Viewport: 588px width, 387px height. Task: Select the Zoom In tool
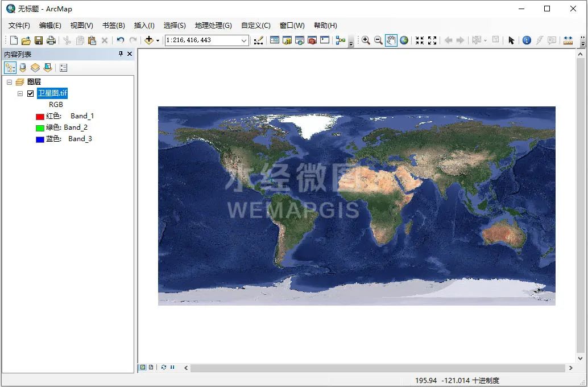pos(366,40)
